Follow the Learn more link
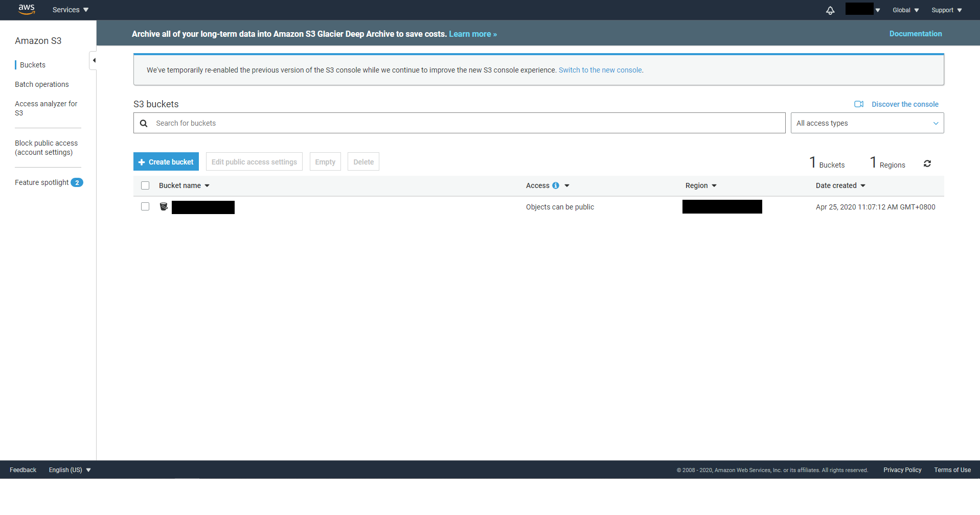The height and width of the screenshot is (515, 980). coord(473,34)
